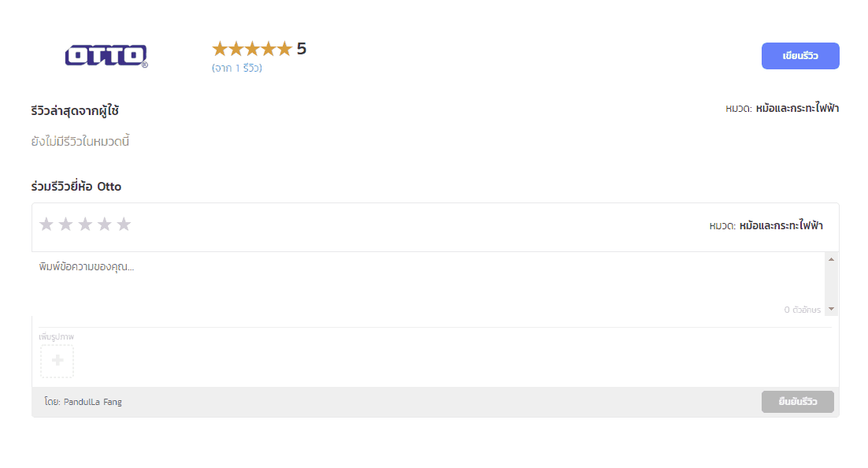This screenshot has width=868, height=468.
Task: Click the เพิ่มรูปภาพ label
Action: point(56,336)
